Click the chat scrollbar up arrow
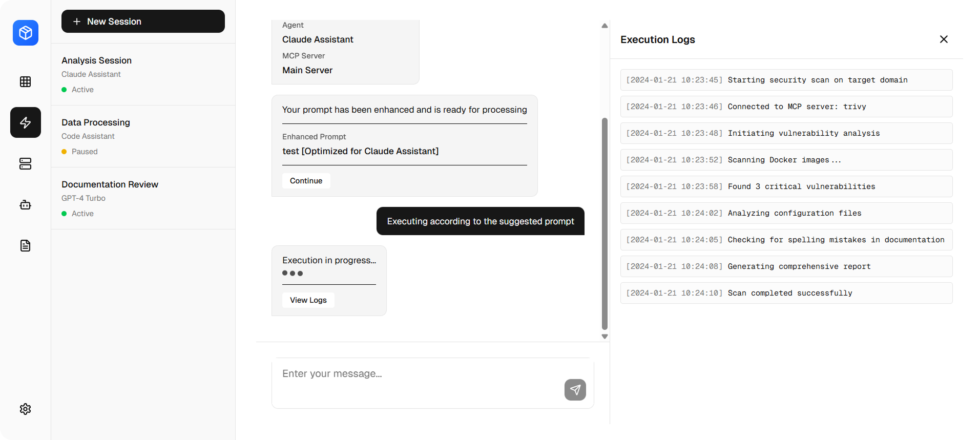Image resolution: width=980 pixels, height=440 pixels. pos(604,26)
